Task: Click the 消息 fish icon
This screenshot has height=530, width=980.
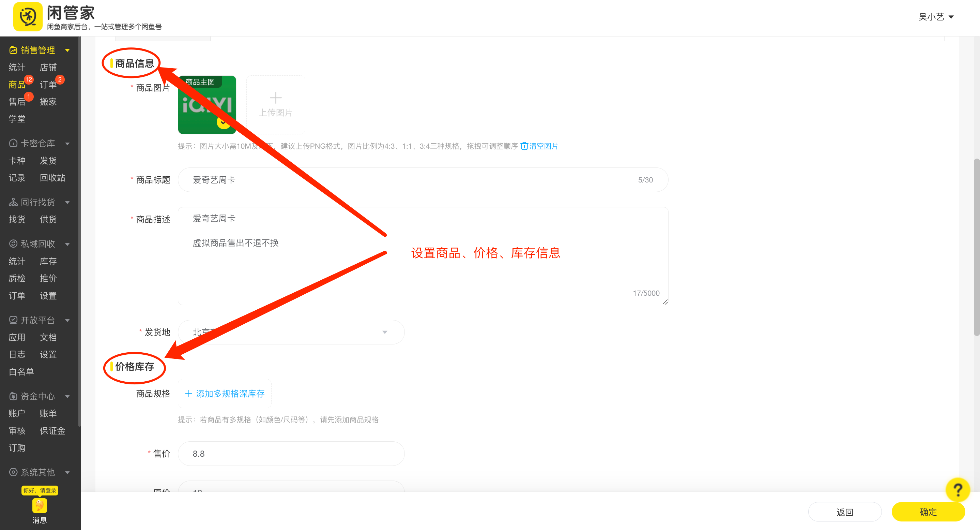Action: (x=39, y=506)
